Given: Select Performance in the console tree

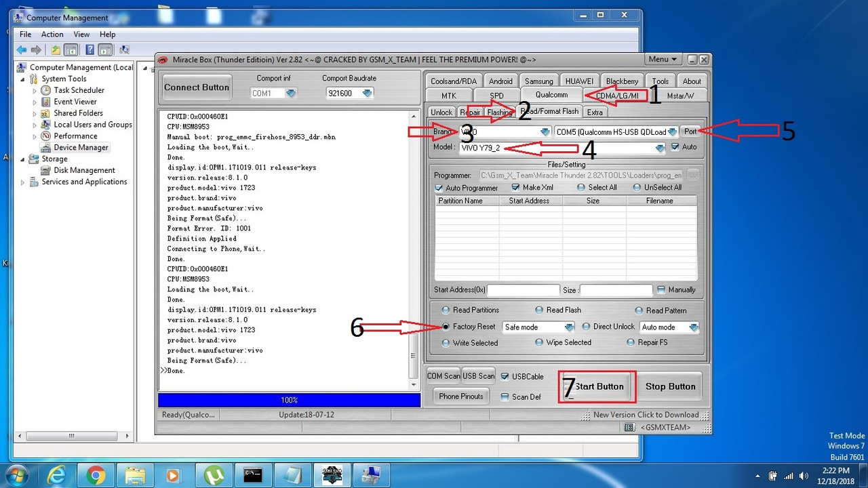Looking at the screenshot, I should tap(75, 136).
